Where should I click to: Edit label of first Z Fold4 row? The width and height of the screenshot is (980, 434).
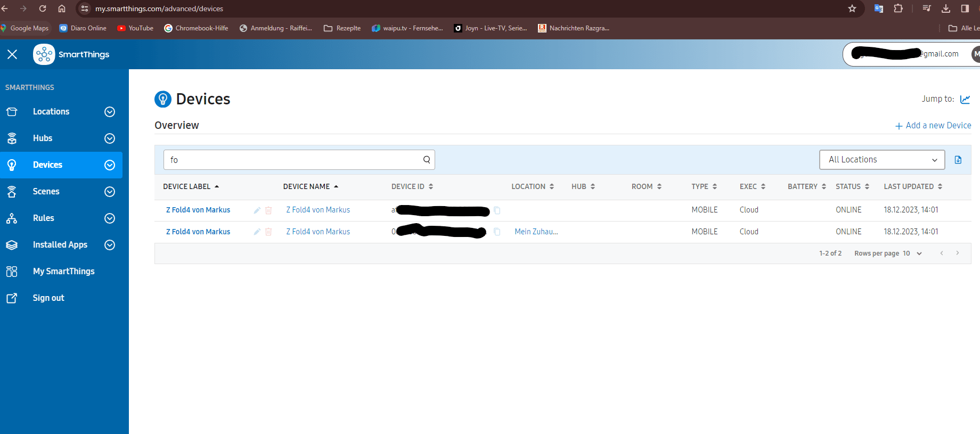click(x=257, y=210)
